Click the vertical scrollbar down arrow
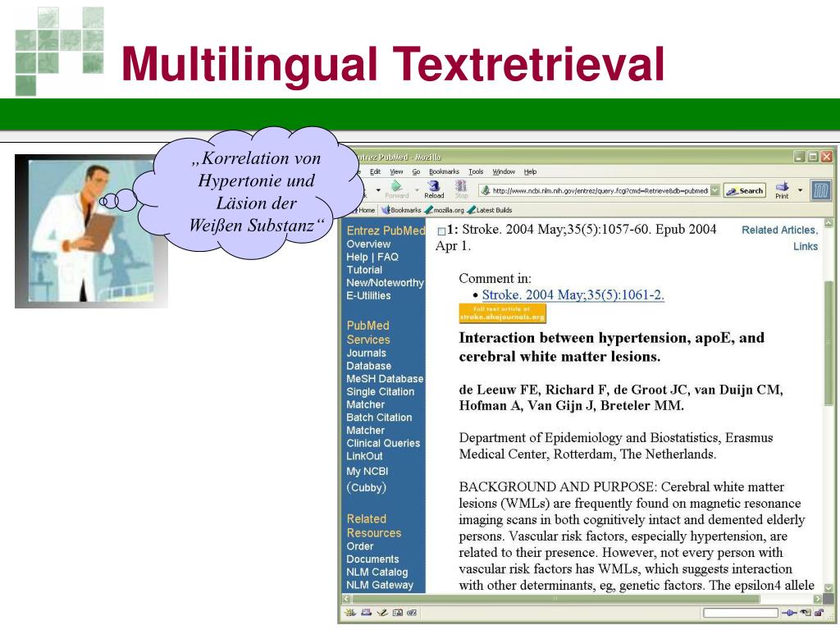Image resolution: width=840 pixels, height=630 pixels. (829, 587)
